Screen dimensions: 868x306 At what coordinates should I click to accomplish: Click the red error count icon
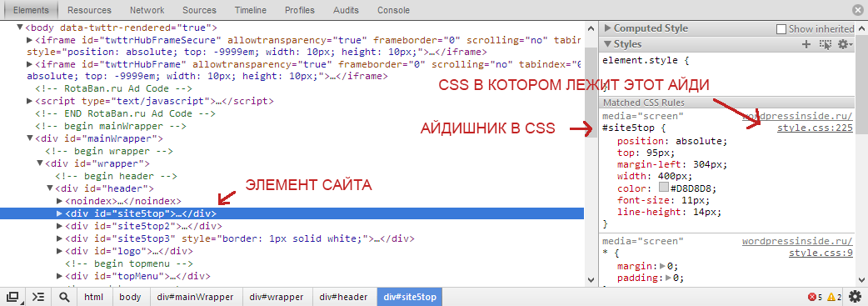coord(812,297)
